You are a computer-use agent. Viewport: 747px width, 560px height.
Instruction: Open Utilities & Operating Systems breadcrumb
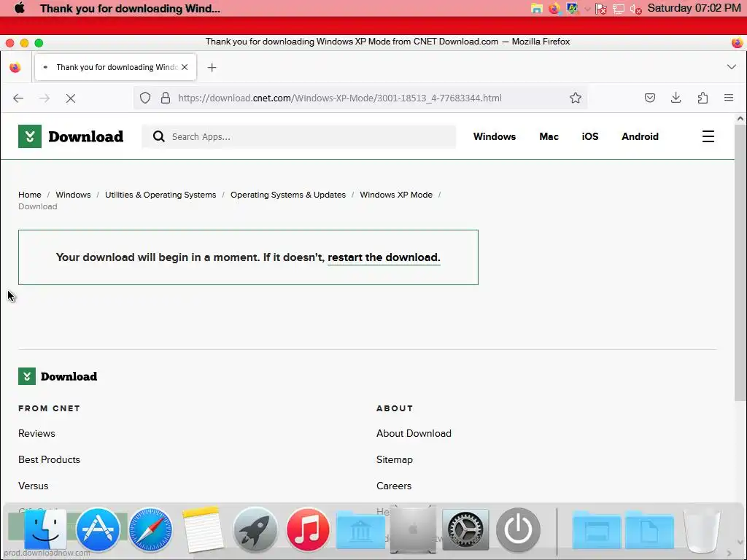pyautogui.click(x=160, y=195)
